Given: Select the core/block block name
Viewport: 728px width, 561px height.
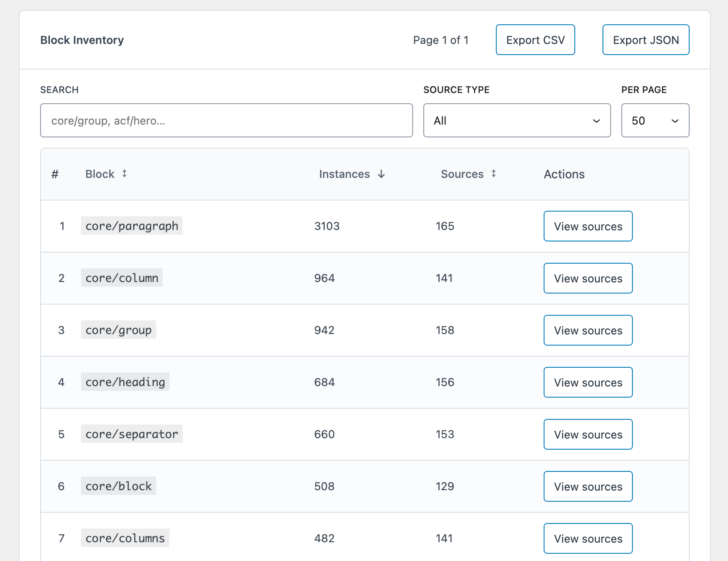Looking at the screenshot, I should pyautogui.click(x=119, y=486).
